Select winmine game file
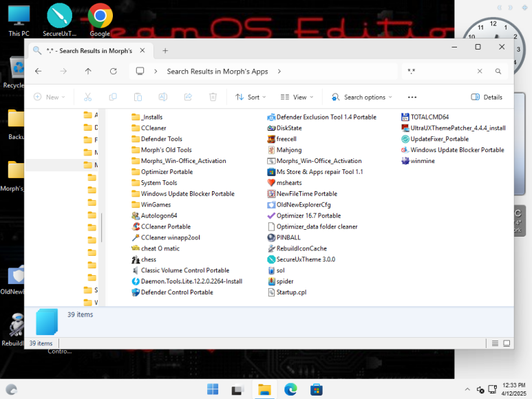532x399 pixels. point(418,161)
